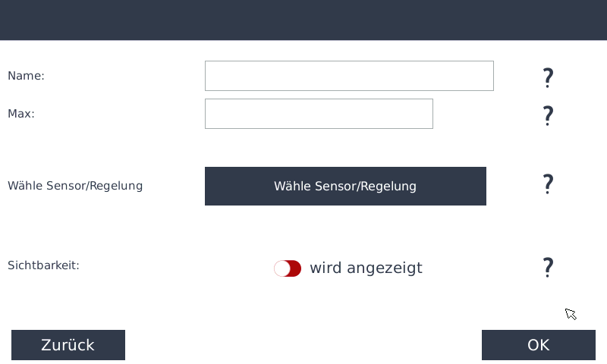This screenshot has height=364, width=607.
Task: Click the left "Wähle Sensor/Regelung" label text
Action: [x=75, y=186]
